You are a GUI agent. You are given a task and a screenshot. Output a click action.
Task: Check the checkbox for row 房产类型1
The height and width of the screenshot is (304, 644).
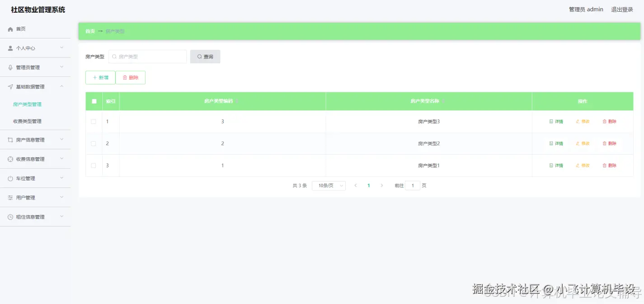point(94,166)
